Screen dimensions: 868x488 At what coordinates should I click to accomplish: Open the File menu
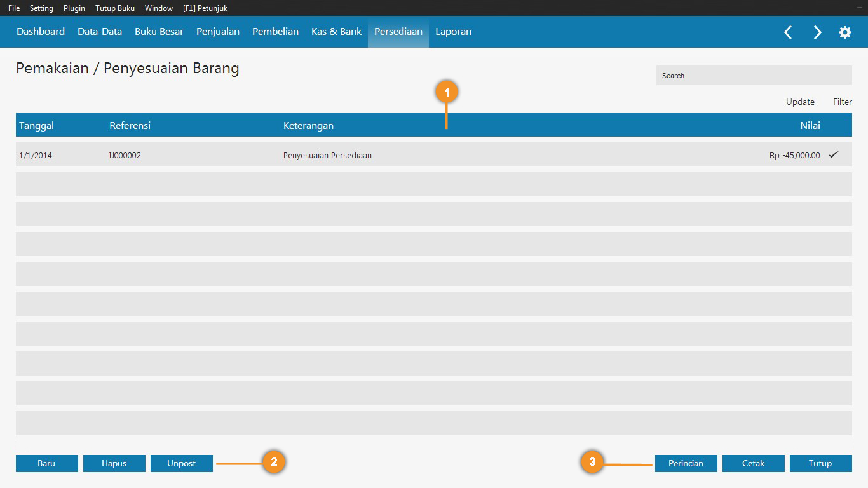pos(14,8)
